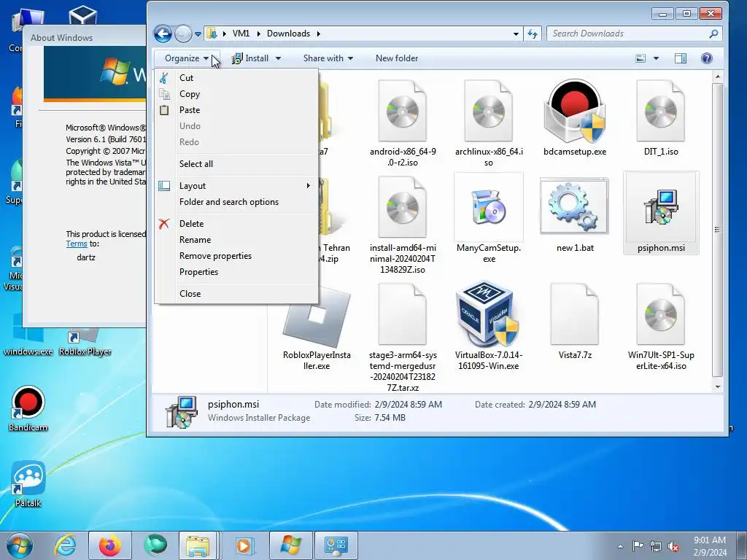Viewport: 747px width, 560px height.
Task: Open Properties from Organize menu
Action: (x=237, y=272)
